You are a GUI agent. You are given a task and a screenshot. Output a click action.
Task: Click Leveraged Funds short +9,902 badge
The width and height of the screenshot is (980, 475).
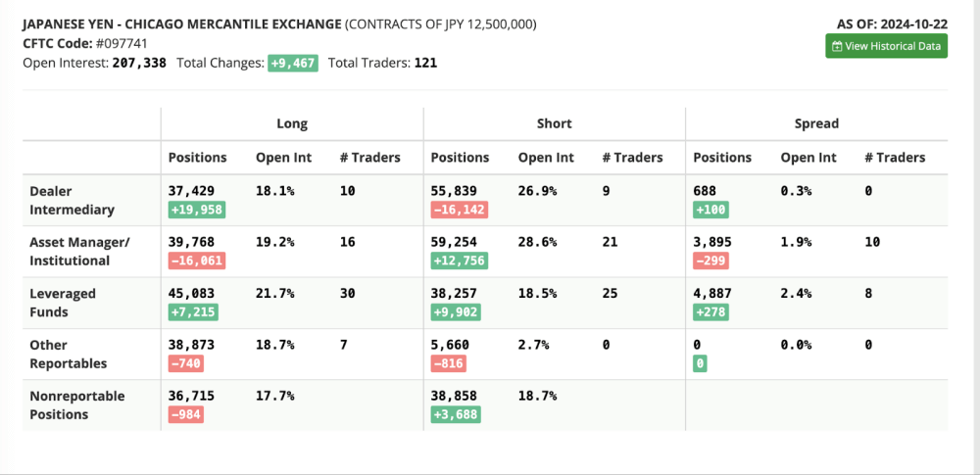456,311
